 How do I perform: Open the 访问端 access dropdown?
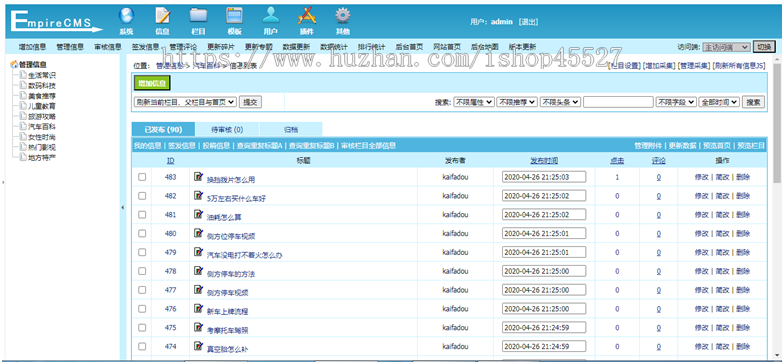coord(726,47)
